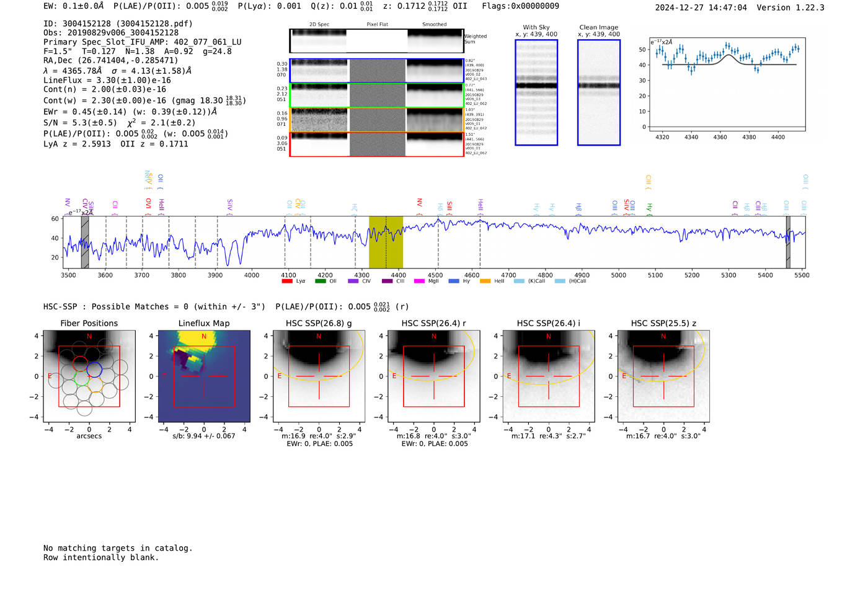This screenshot has height=591, width=868.
Task: Select the red fiber circle in Fiber Positions
Action: click(x=80, y=363)
